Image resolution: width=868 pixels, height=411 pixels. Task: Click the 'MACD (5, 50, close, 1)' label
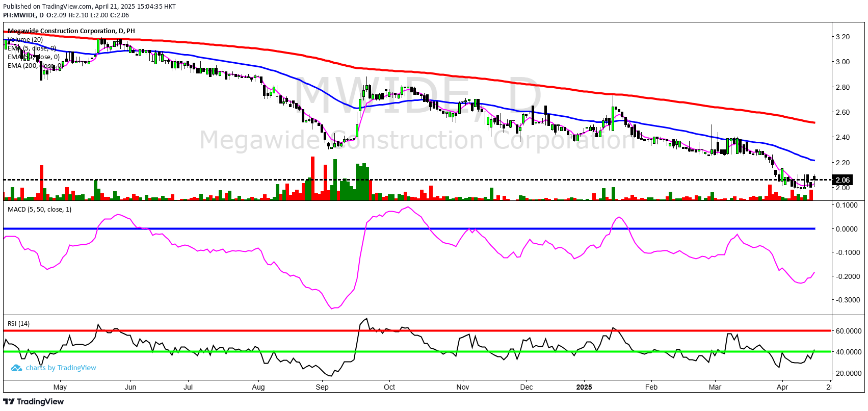tap(39, 210)
